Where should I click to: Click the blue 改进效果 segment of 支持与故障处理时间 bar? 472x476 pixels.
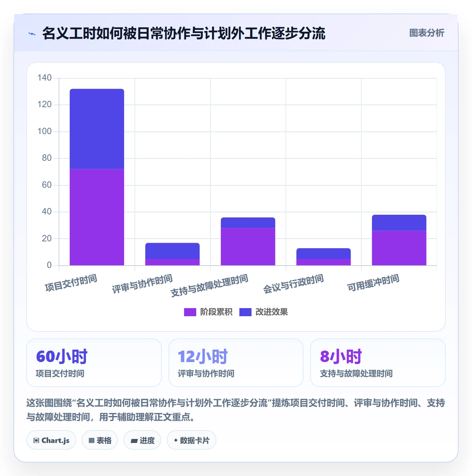pyautogui.click(x=248, y=223)
